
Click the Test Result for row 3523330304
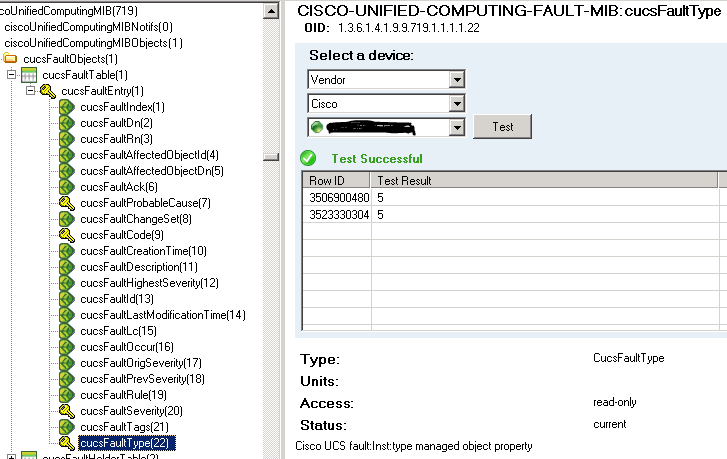[x=545, y=215]
